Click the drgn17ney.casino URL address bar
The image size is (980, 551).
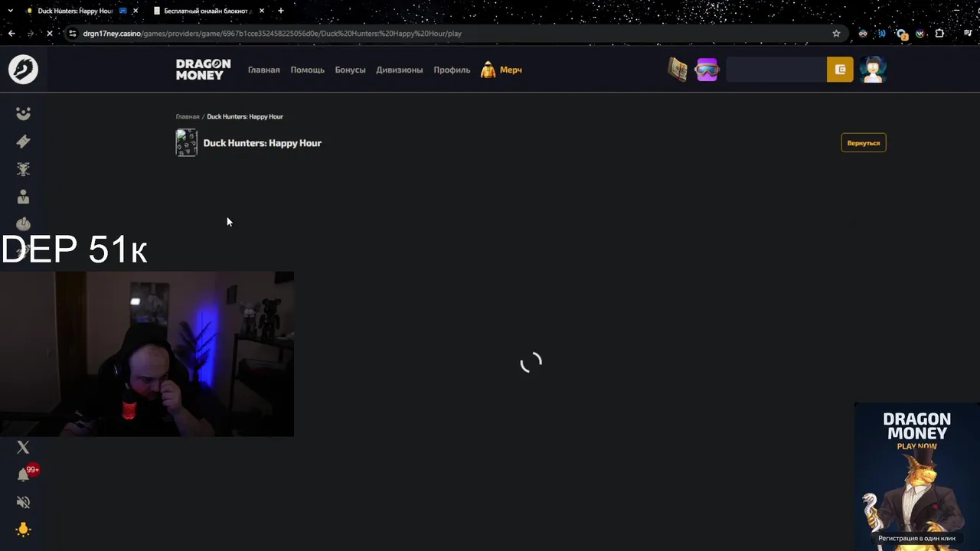[x=452, y=33]
